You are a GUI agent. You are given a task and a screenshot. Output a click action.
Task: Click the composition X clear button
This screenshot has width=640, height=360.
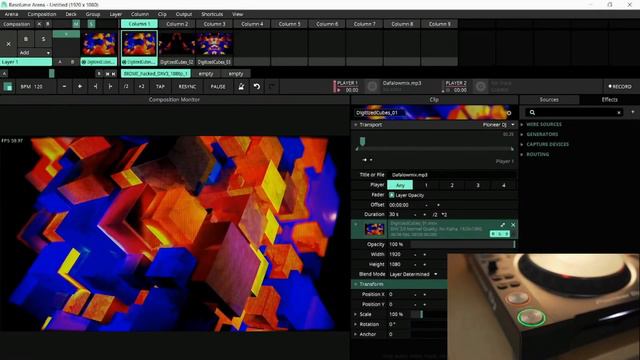39,24
